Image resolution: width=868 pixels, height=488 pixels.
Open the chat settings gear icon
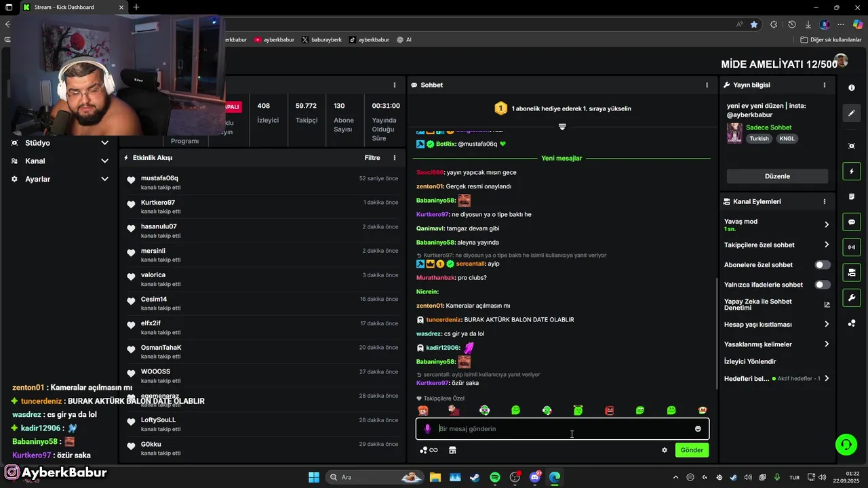point(665,450)
